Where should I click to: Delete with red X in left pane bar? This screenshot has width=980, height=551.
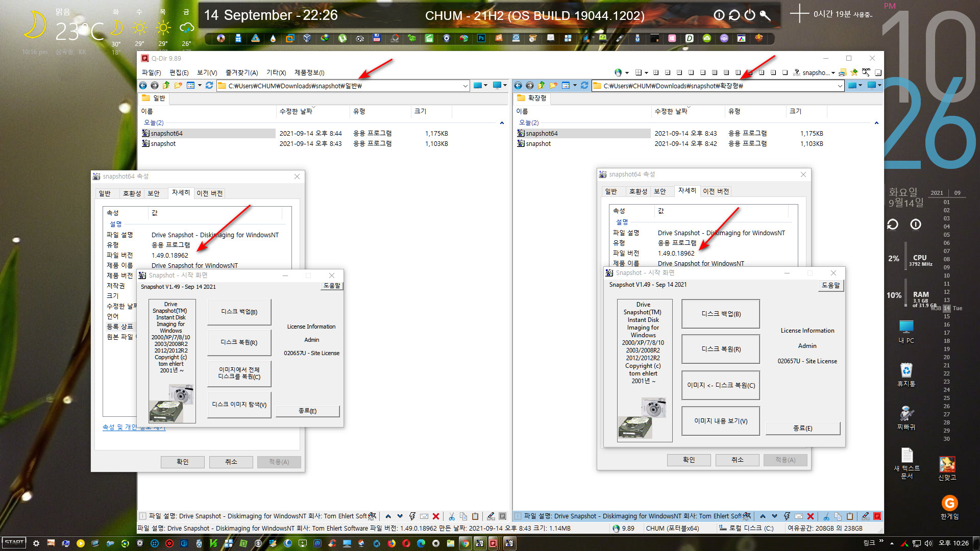pyautogui.click(x=436, y=516)
